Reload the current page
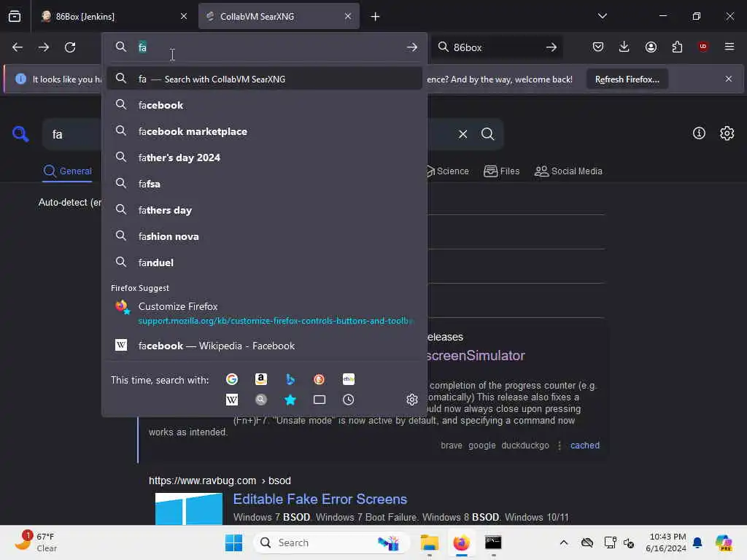Screen dimensions: 747x560 click(x=70, y=47)
